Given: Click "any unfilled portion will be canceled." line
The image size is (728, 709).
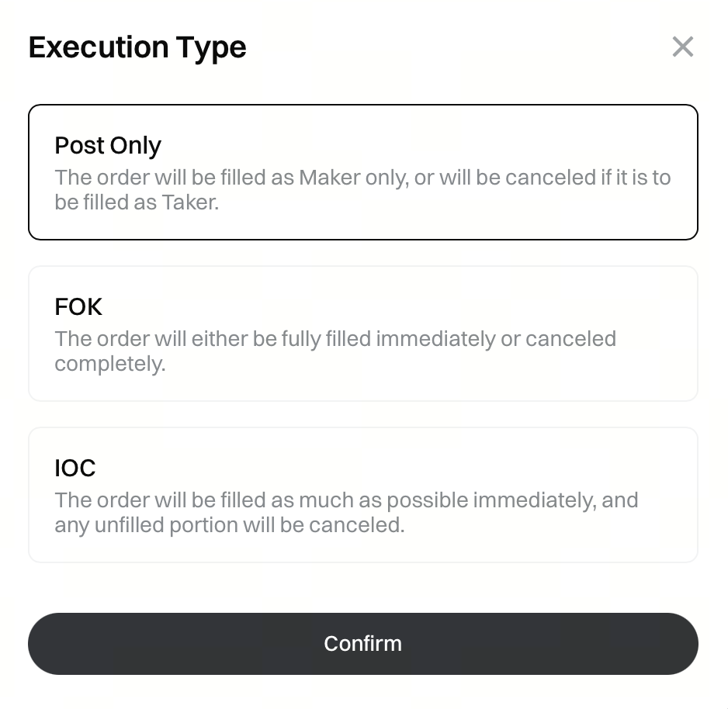Looking at the screenshot, I should click(x=229, y=525).
